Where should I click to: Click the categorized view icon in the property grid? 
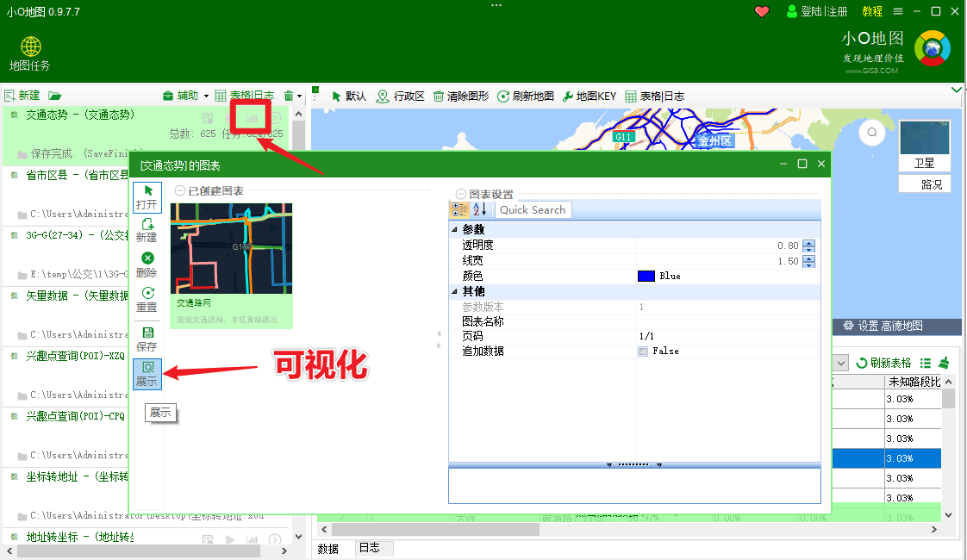[x=460, y=209]
